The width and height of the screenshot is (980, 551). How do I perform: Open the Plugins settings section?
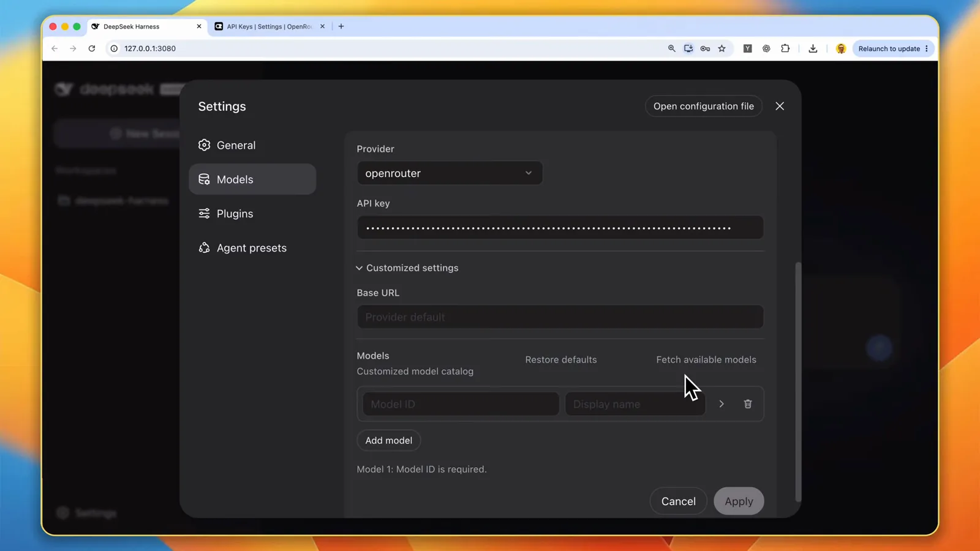252,214
